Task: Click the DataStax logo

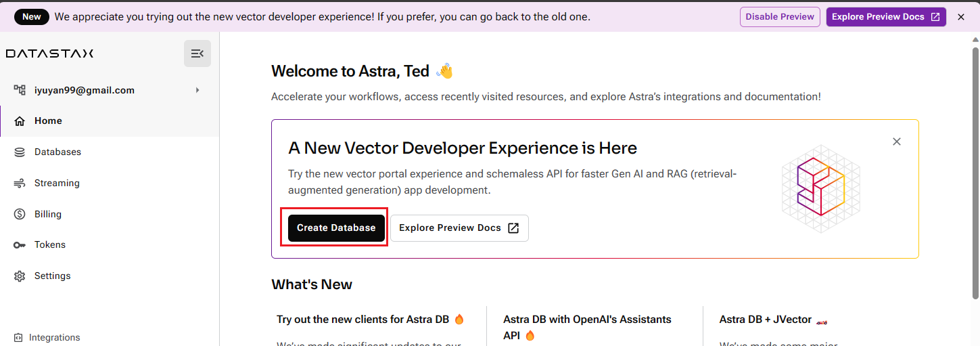Action: click(x=49, y=53)
